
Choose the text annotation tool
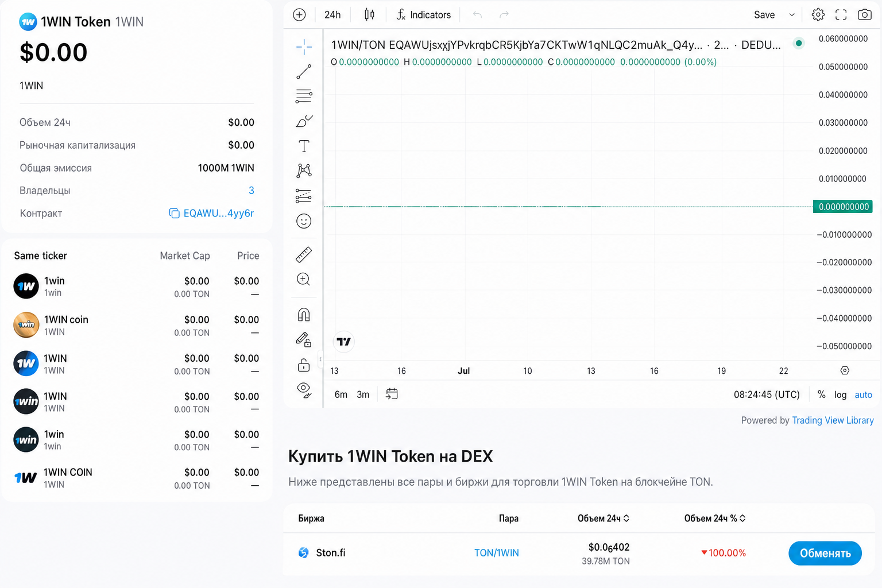(x=304, y=146)
